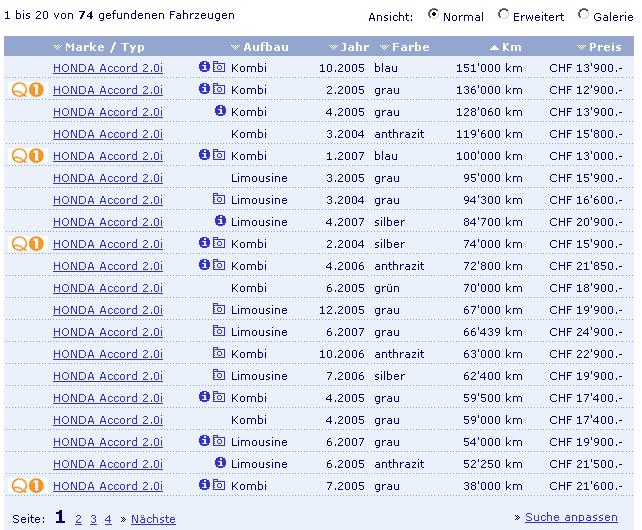Open the HONDA Accord 2.0i listing priced CHF 24'900

point(107,332)
